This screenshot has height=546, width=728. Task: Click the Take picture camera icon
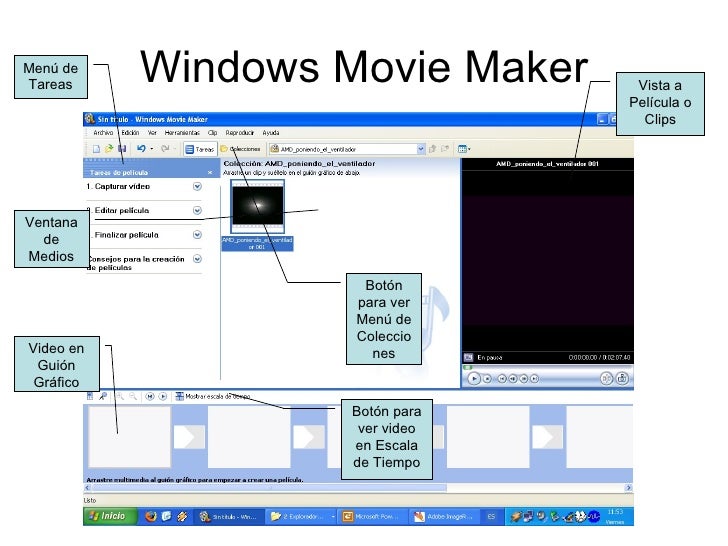tap(622, 378)
